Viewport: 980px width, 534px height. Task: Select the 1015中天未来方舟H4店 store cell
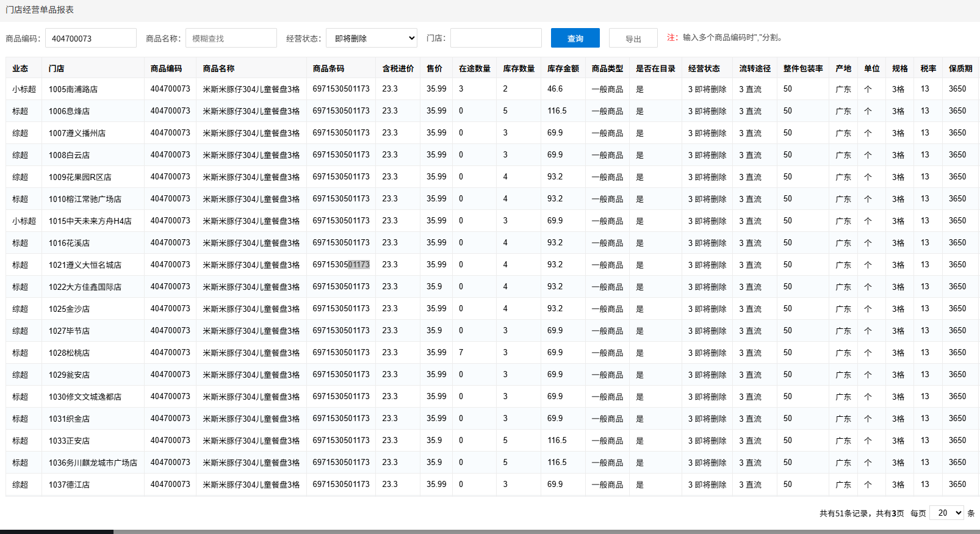tap(90, 221)
